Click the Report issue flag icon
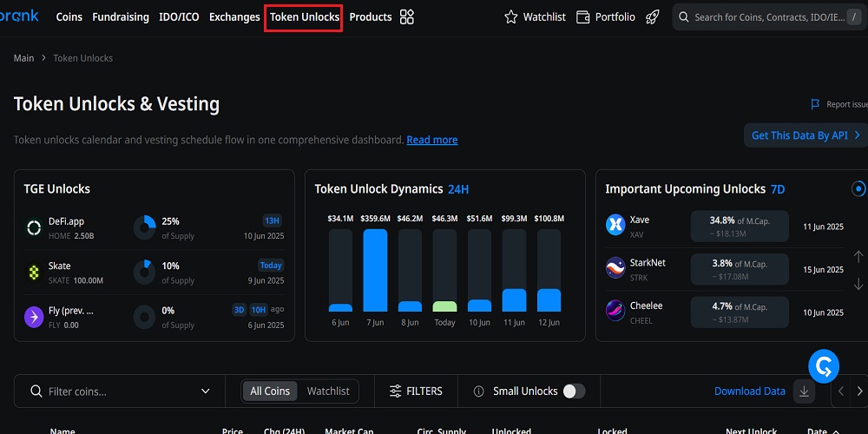The height and width of the screenshot is (434, 868). [815, 104]
